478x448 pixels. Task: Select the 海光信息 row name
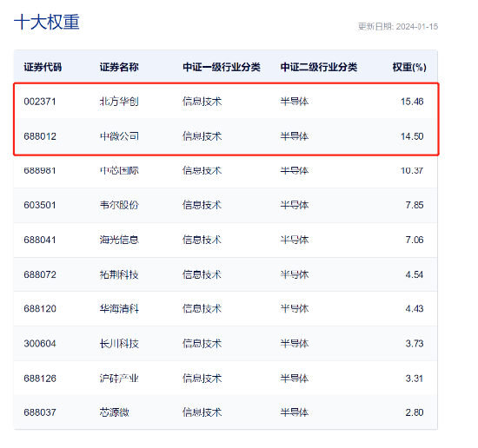click(x=119, y=240)
